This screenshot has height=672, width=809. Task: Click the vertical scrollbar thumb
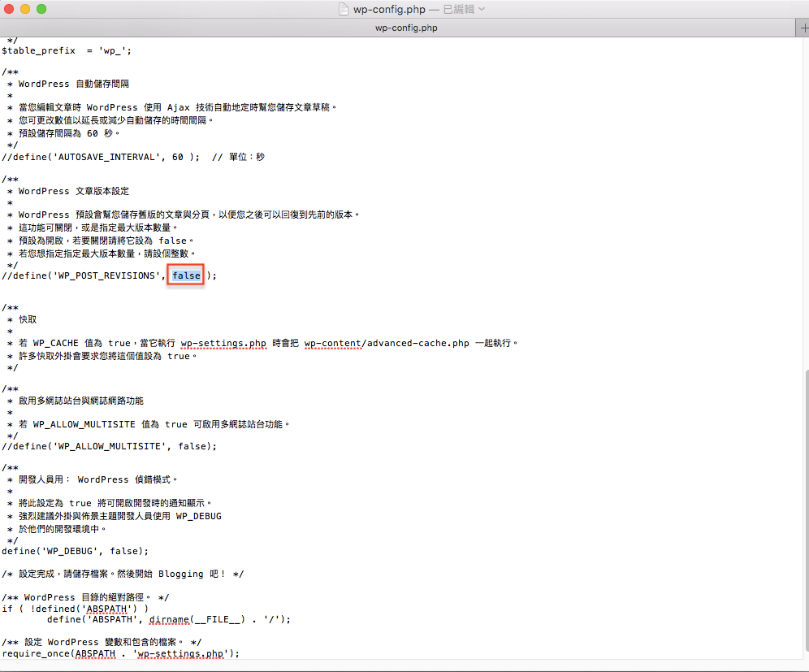click(806, 511)
